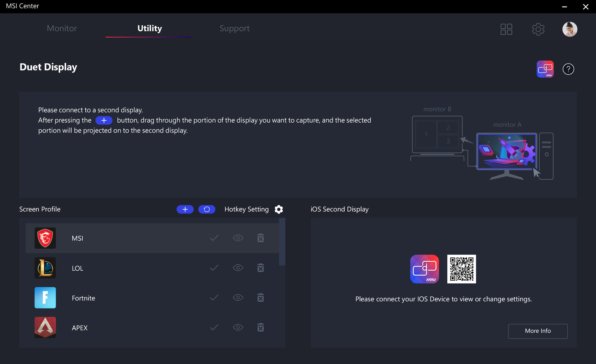596x364 pixels.
Task: Click the Duet Display app icon beside help
Action: point(545,69)
